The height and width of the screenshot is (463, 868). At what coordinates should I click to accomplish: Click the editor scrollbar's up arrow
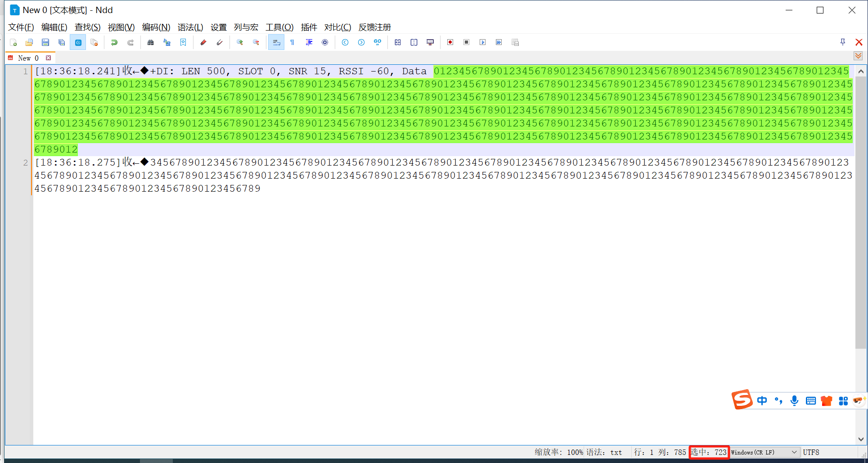tap(860, 71)
